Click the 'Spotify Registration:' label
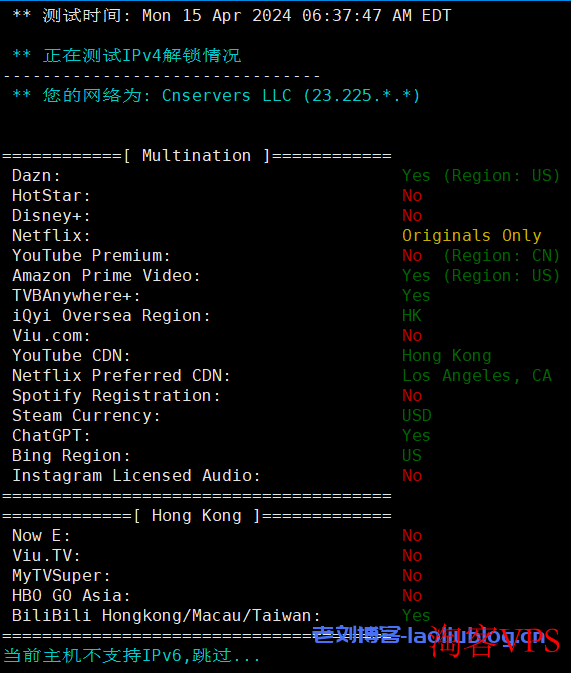 click(x=116, y=395)
